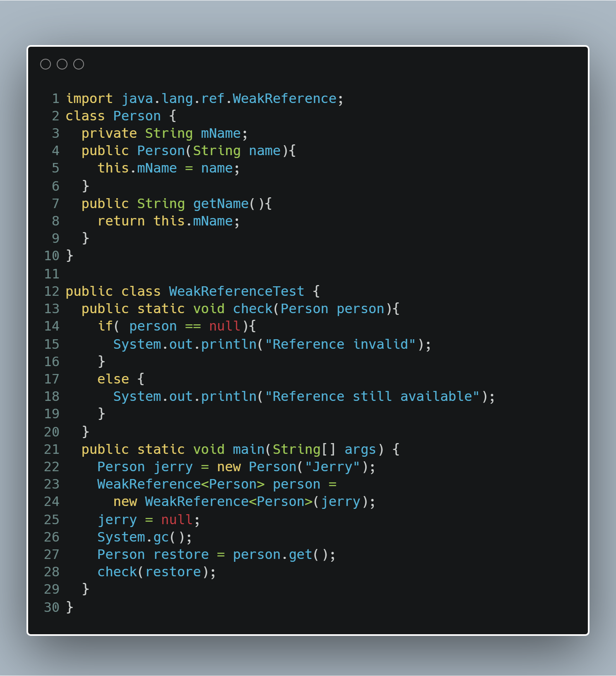Click 'WeakReference<Person> person' on line 23
The image size is (616, 676).
point(209,484)
